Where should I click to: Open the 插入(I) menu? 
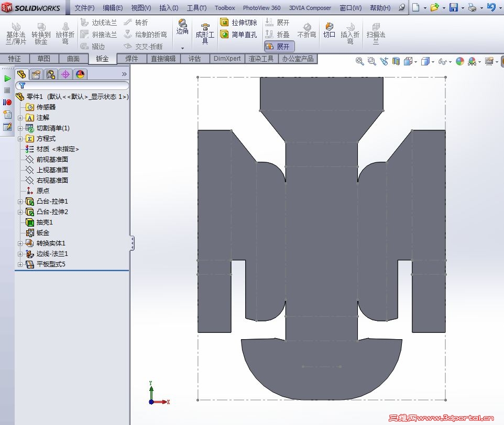(x=169, y=8)
